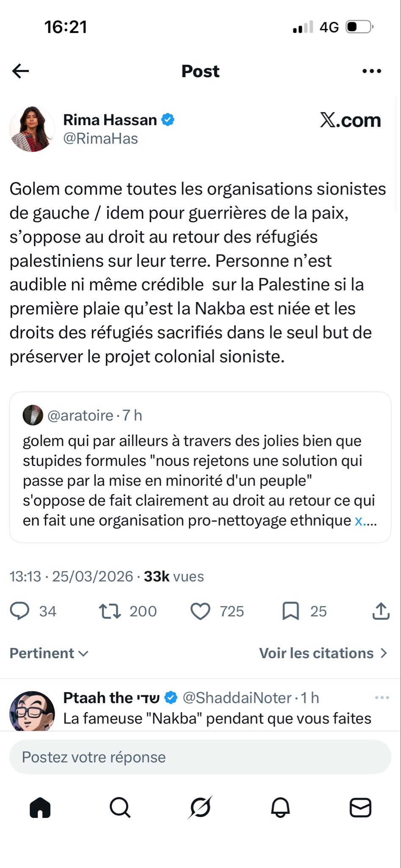Repost this post using retweet icon
The width and height of the screenshot is (401, 868).
[110, 611]
